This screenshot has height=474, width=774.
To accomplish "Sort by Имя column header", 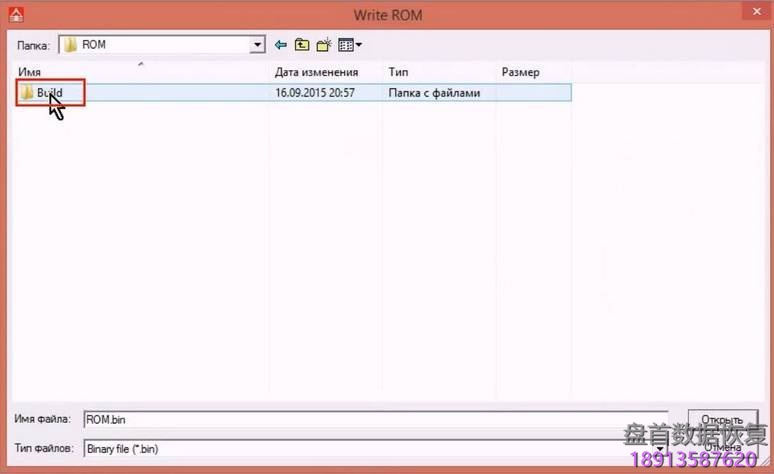I will (30, 72).
